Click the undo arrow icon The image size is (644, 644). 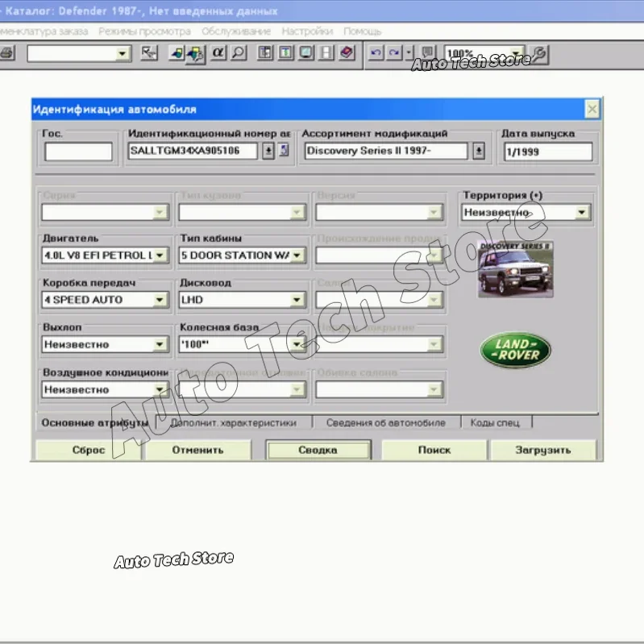click(376, 53)
